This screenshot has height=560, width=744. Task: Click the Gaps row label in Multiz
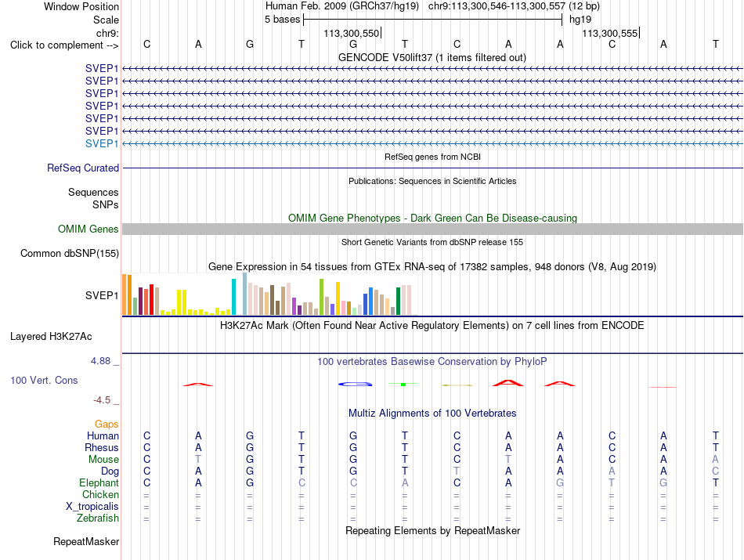[107, 424]
